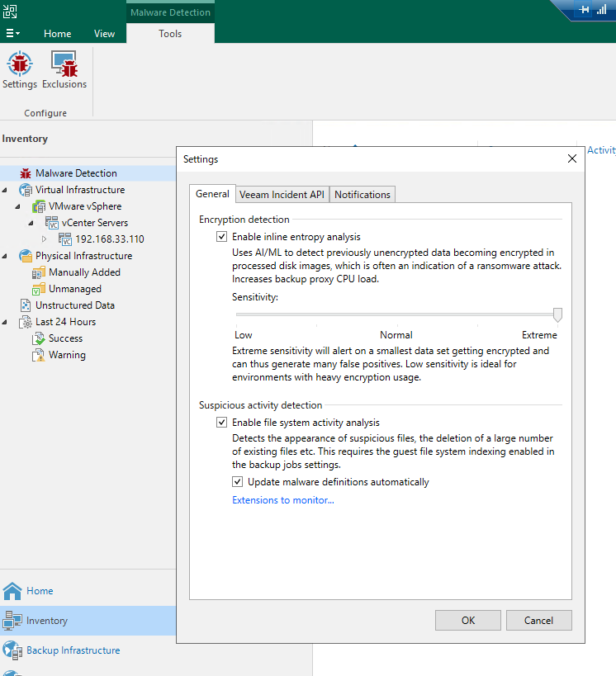The image size is (616, 676).
Task: Open the main hamburger menu
Action: pyautogui.click(x=12, y=33)
